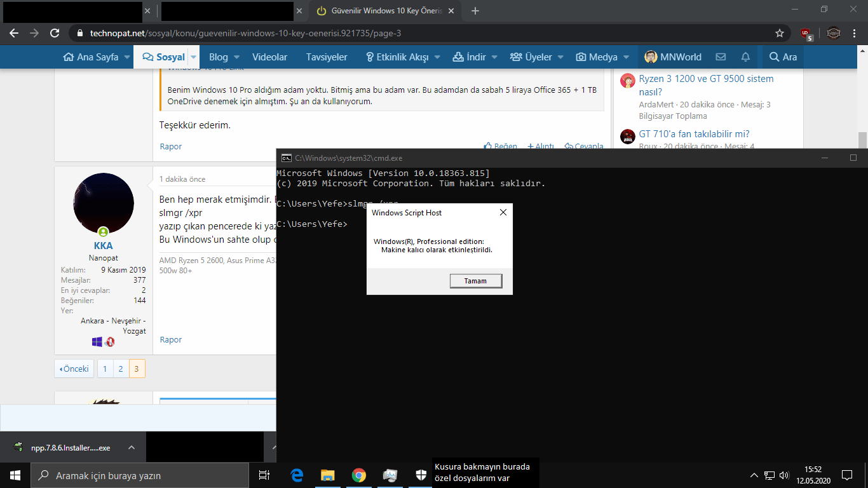Open Task View on the taskbar
Viewport: 868px width, 488px height.
point(264,475)
